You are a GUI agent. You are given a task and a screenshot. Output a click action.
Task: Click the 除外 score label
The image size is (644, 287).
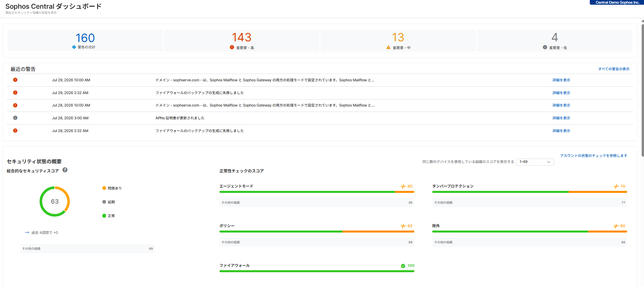(x=436, y=226)
